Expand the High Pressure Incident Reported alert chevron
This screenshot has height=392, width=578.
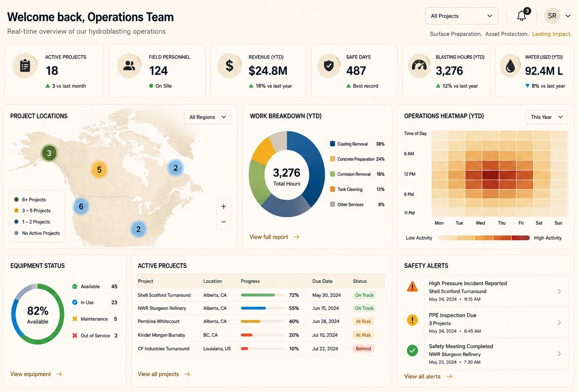pos(559,292)
